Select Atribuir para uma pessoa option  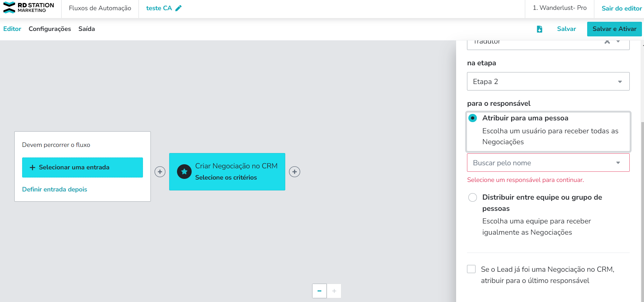472,118
